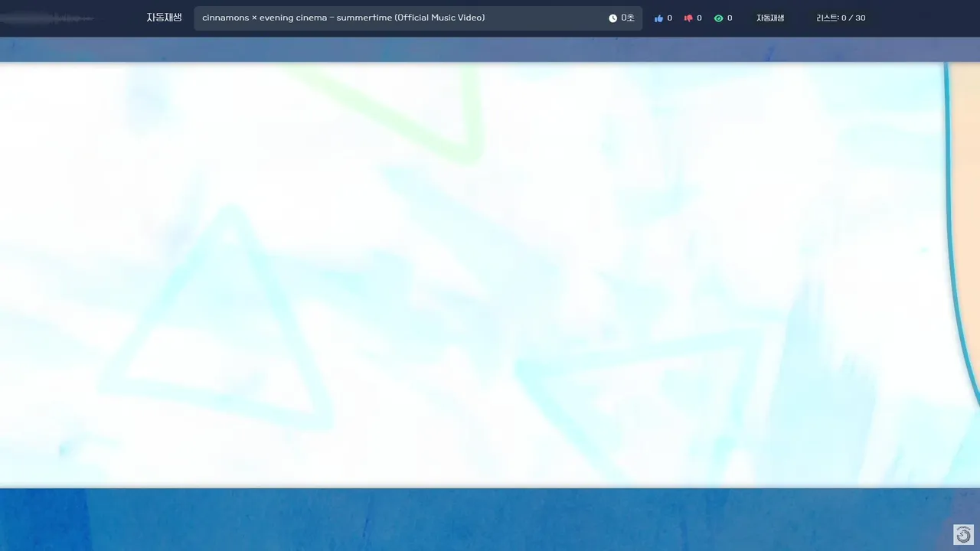Click the thumbs-up like icon

(x=658, y=18)
